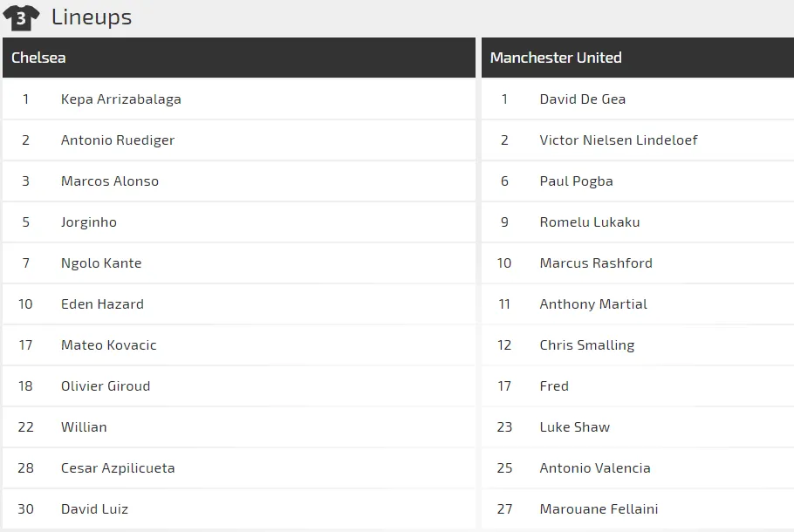This screenshot has height=532, width=794.
Task: Select the Chelsea team header
Action: (x=38, y=58)
